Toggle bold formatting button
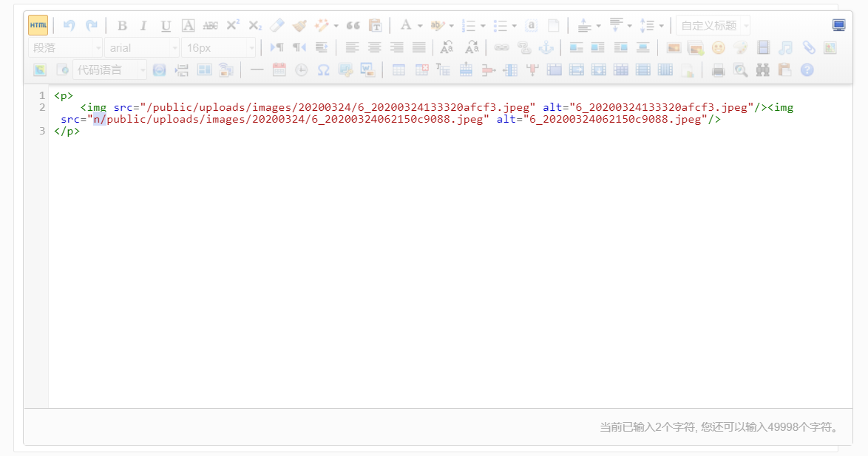 [122, 25]
